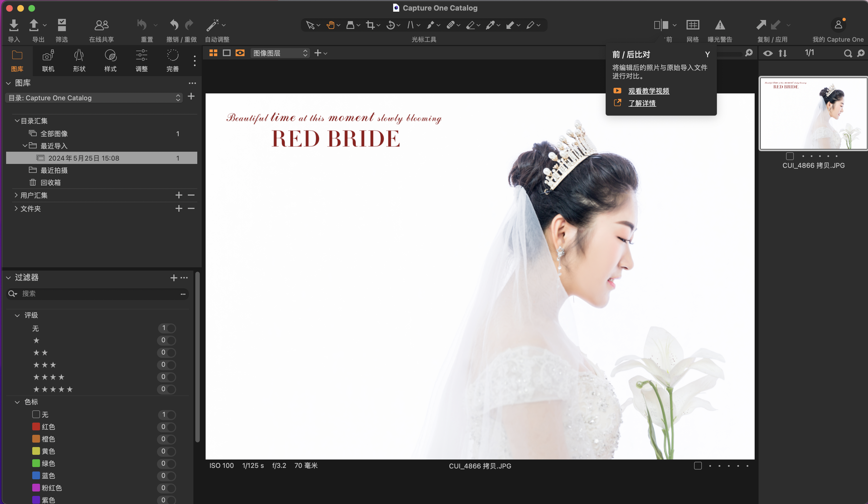Toggle the orange proof view icon above viewer
868x504 pixels.
tap(240, 53)
